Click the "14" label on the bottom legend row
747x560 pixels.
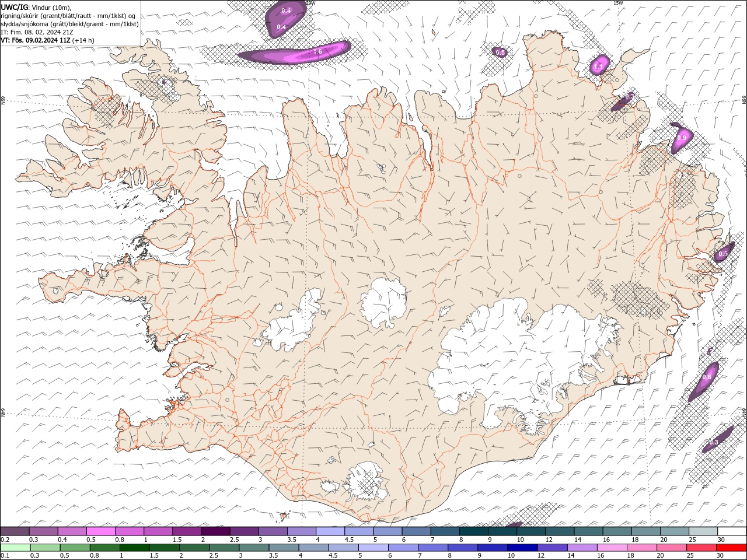tap(571, 555)
